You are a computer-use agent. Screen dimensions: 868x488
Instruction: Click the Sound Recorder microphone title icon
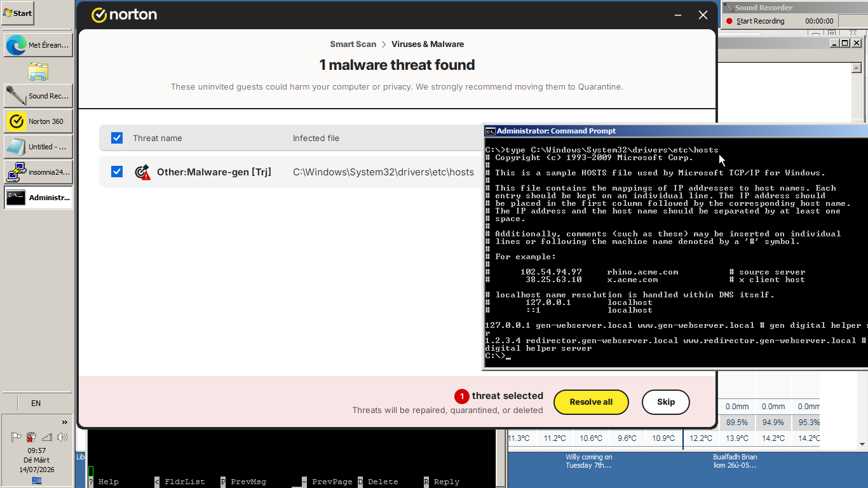[x=728, y=8]
